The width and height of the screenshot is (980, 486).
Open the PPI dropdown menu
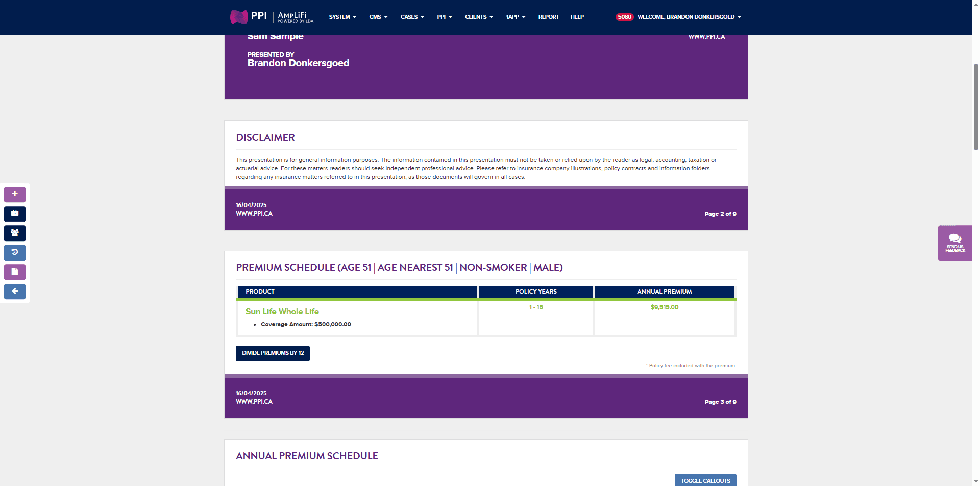click(x=445, y=17)
